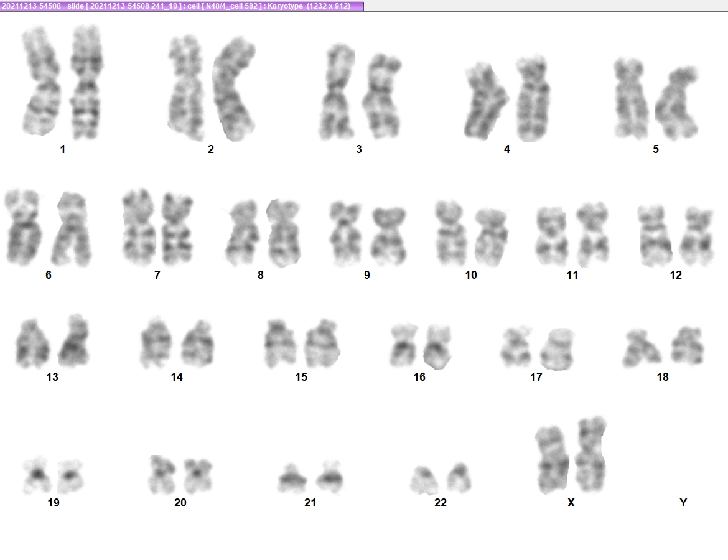
Task: Pick the right homolog of chromosome 9
Action: coord(389,236)
